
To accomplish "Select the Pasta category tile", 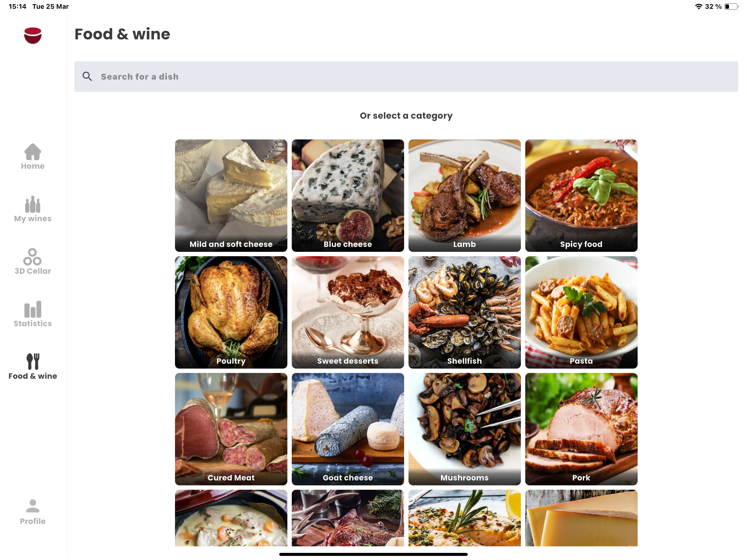I will [581, 313].
